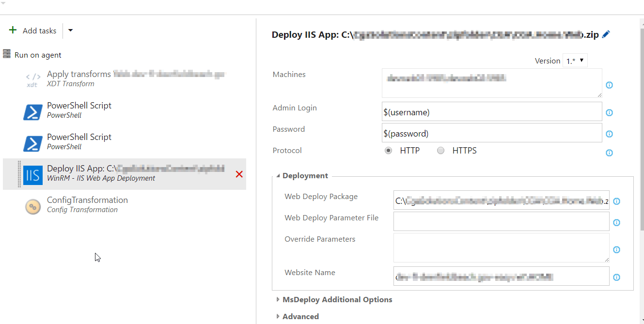
Task: Select the ConfigTransformation task
Action: pyautogui.click(x=125, y=205)
